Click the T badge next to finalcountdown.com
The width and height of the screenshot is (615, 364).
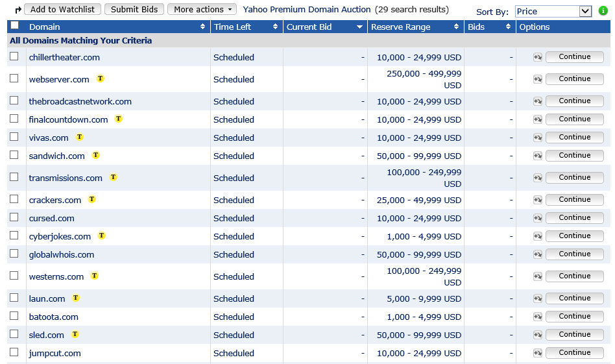pyautogui.click(x=119, y=119)
